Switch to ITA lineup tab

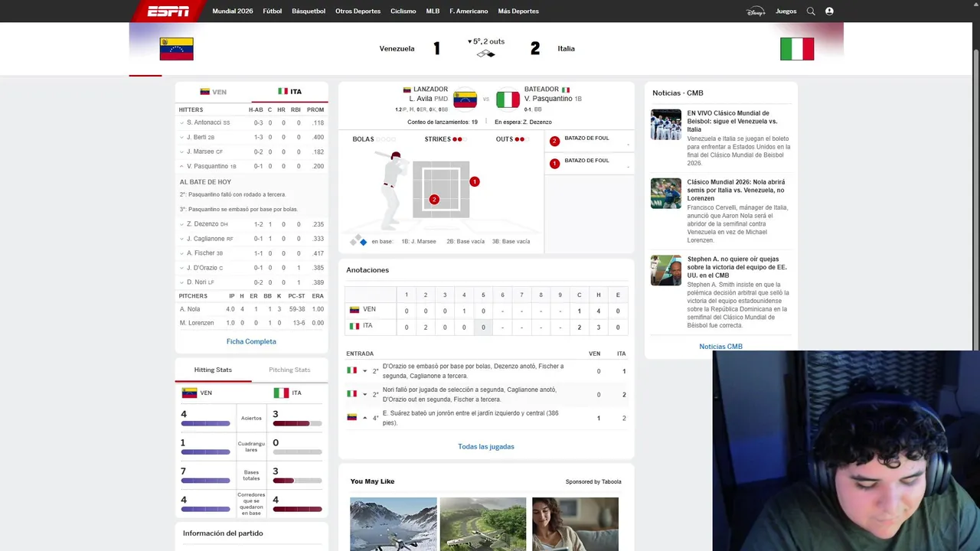[289, 92]
